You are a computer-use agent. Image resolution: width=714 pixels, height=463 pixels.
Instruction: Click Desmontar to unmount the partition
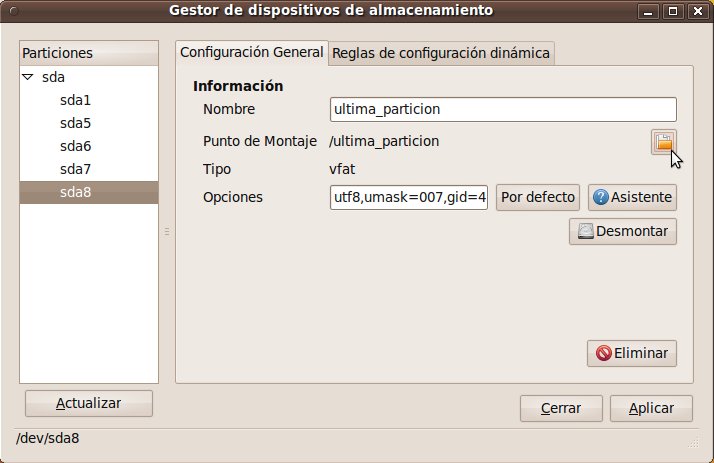[622, 231]
